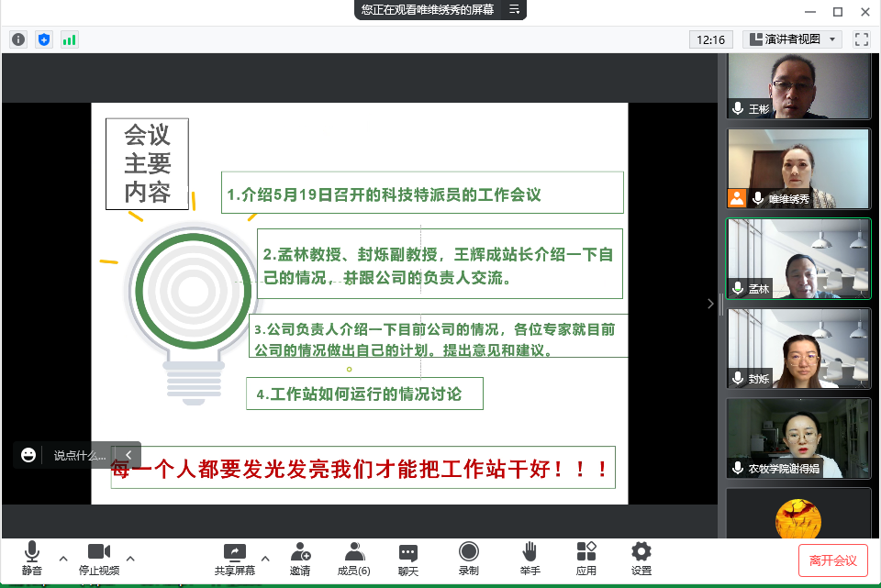The image size is (881, 588).
Task: Open the menu beside the screen sharing banner
Action: pyautogui.click(x=514, y=9)
